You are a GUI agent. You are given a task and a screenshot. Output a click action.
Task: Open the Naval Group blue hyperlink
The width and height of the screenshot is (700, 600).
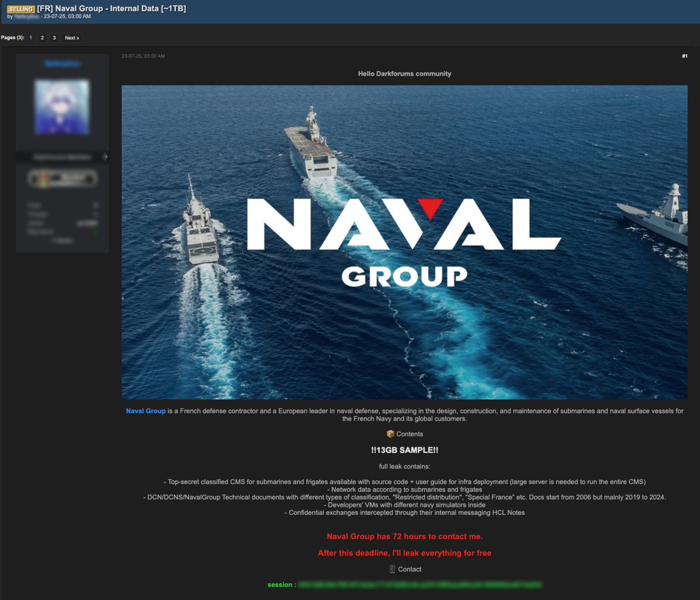(146, 411)
